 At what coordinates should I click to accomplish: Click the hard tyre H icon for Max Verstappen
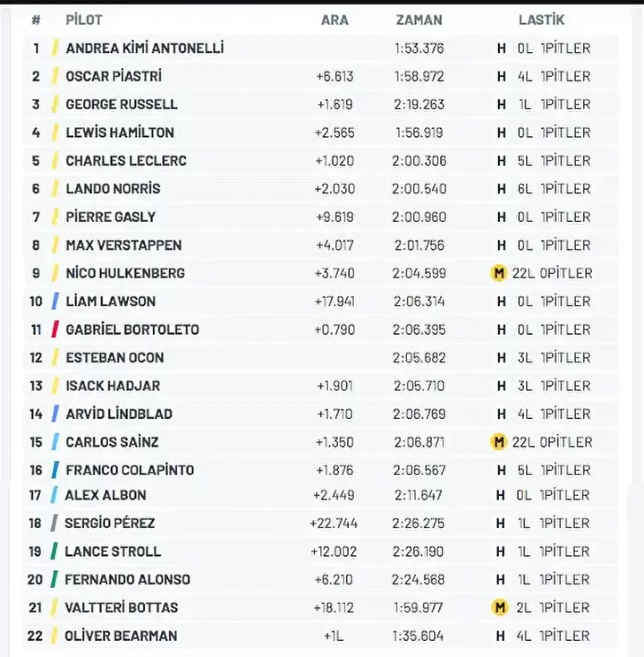pyautogui.click(x=501, y=245)
